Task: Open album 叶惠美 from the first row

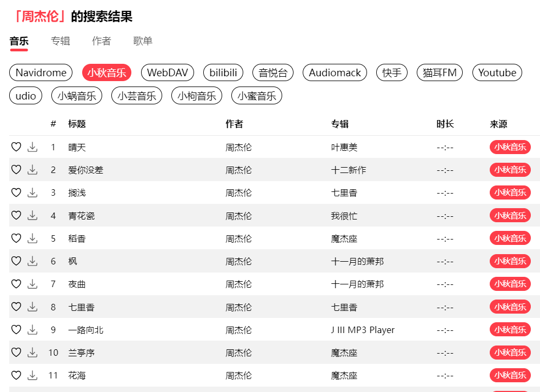Action: coord(344,147)
